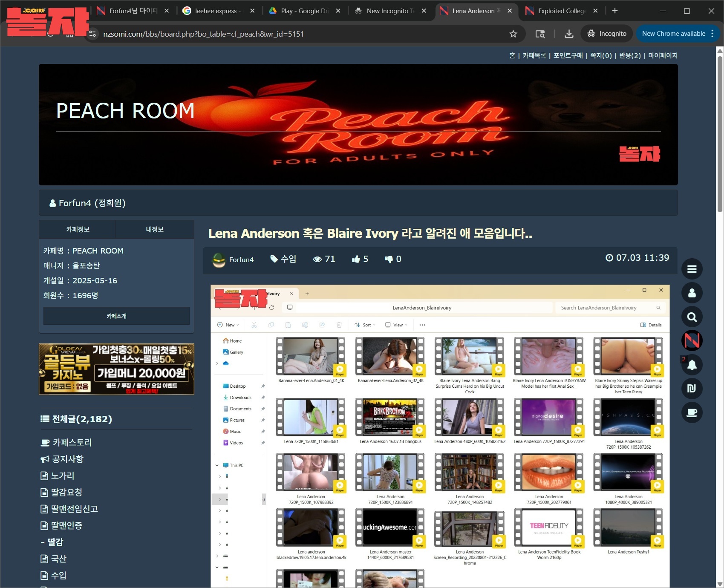Switch to the leehee express tab
The width and height of the screenshot is (724, 588).
tap(217, 11)
